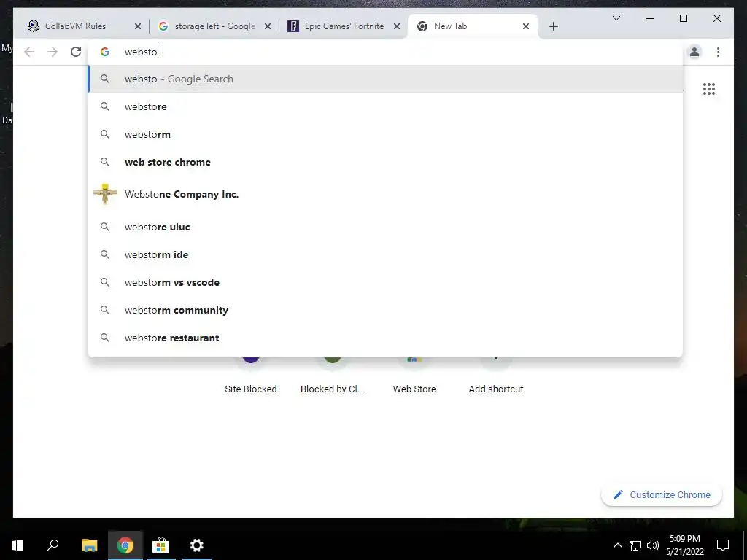Choose the 'web store chrome' suggestion
The image size is (747, 560).
pyautogui.click(x=385, y=162)
